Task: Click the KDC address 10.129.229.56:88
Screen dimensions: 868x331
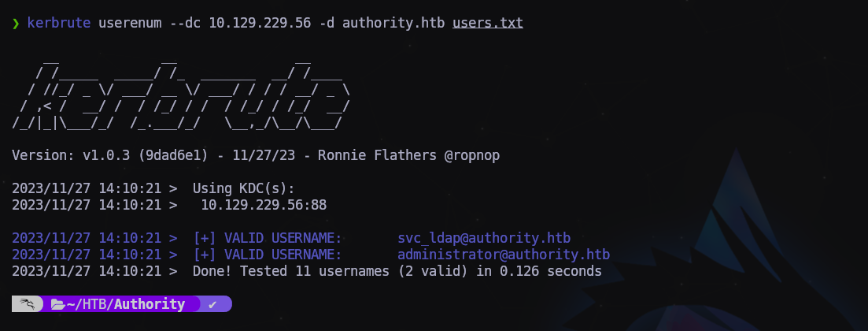Action: [264, 204]
